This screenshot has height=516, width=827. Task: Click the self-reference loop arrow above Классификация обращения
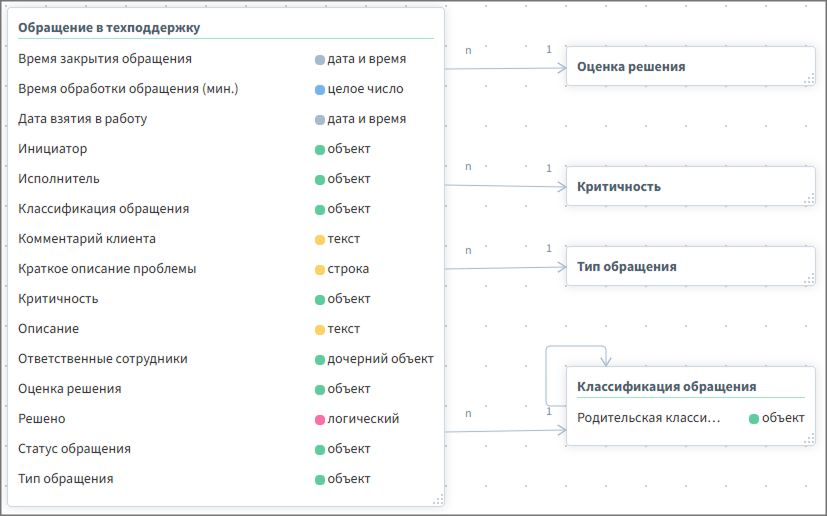pyautogui.click(x=577, y=347)
